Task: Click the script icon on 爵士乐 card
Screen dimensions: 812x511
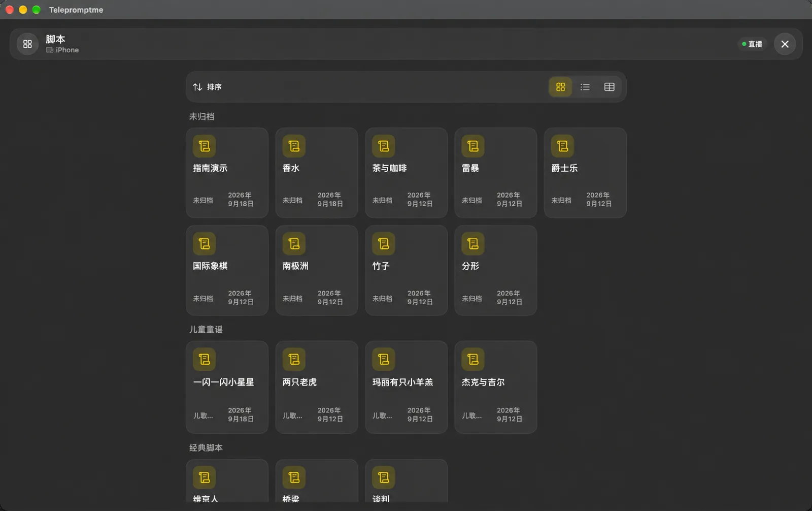Action: [x=562, y=146]
